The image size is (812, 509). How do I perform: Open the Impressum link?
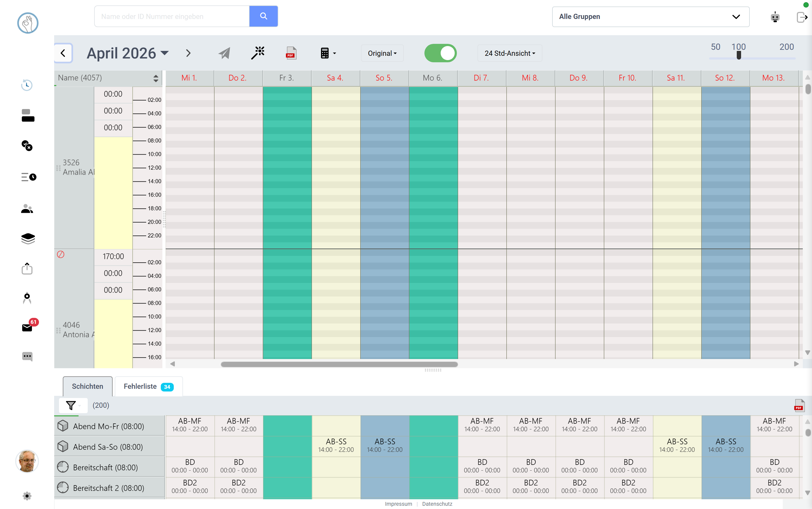point(398,504)
